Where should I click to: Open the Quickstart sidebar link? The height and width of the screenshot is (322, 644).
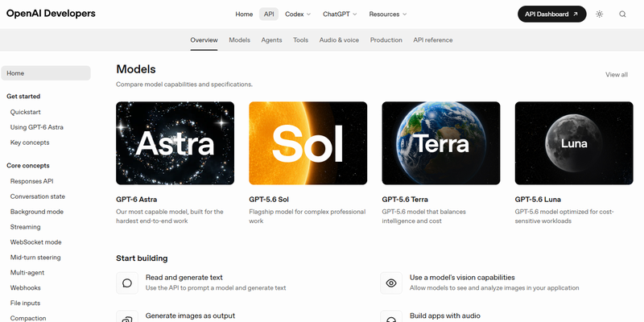tap(26, 112)
